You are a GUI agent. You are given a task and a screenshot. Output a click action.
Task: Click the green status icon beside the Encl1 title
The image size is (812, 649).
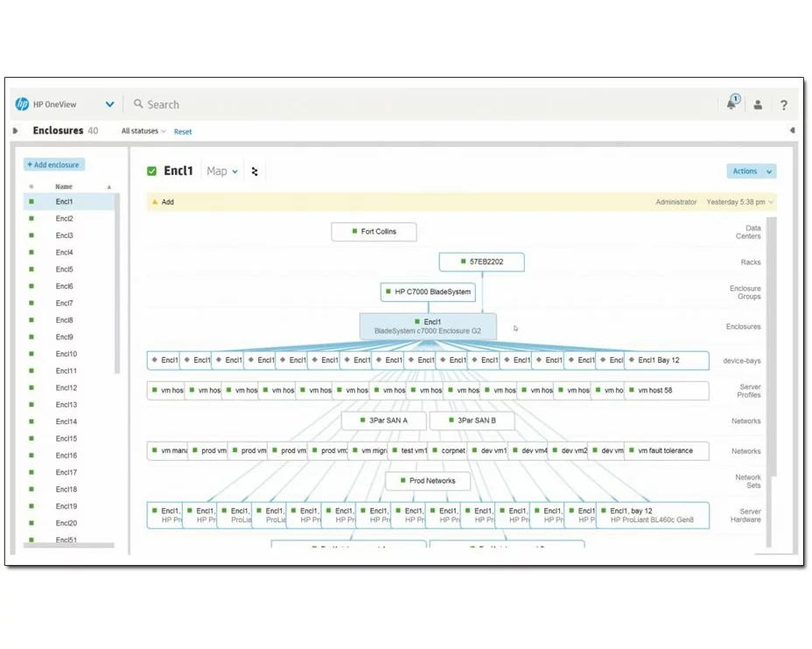(x=151, y=171)
